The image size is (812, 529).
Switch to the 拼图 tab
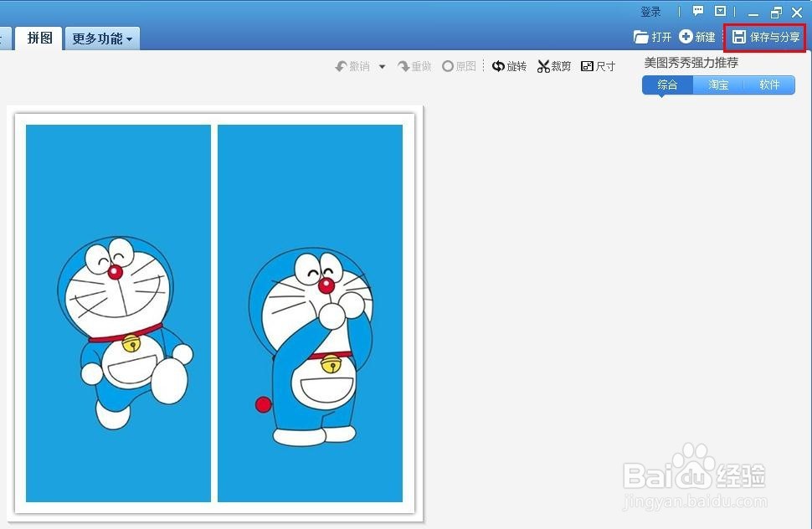coord(39,39)
